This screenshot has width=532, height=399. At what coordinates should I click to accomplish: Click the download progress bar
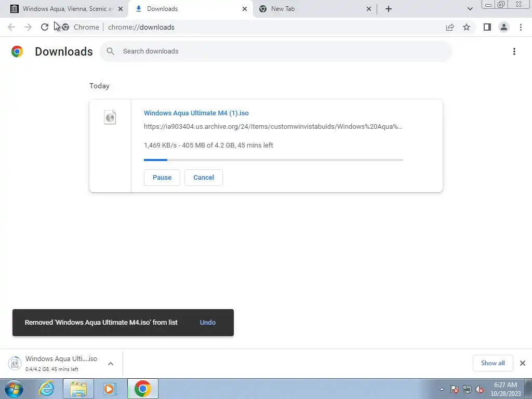tap(273, 160)
